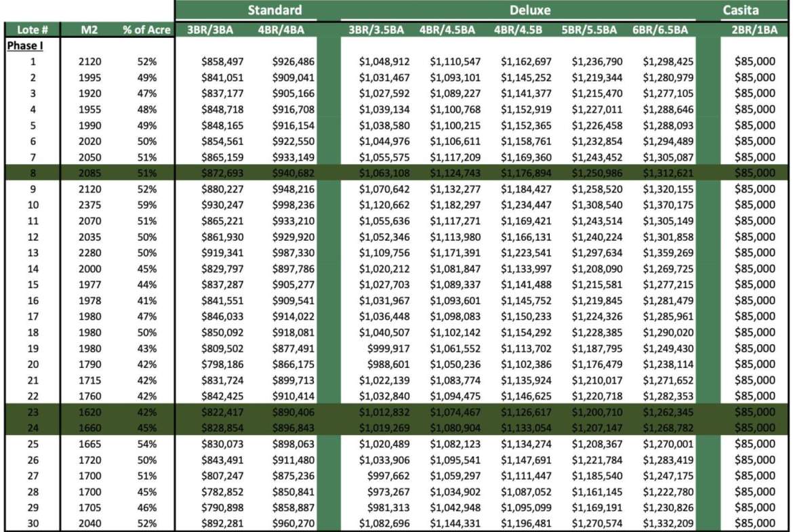This screenshot has height=532, width=793.
Task: Click the $1,207,147 cell in Lote 24
Action: (597, 428)
